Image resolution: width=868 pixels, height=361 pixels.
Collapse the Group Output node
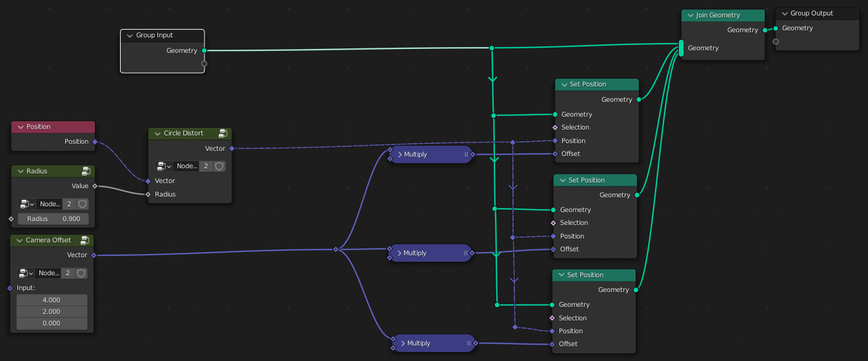[784, 14]
